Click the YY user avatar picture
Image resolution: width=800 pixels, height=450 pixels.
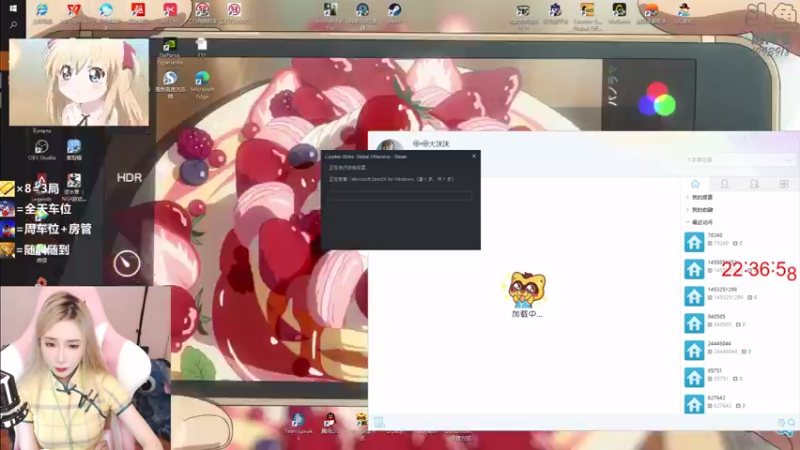[x=389, y=145]
